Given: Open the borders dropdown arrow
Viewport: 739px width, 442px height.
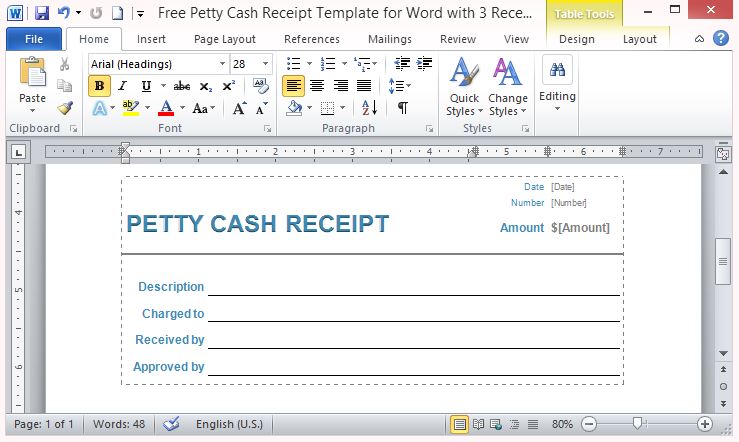Looking at the screenshot, I should (x=342, y=108).
